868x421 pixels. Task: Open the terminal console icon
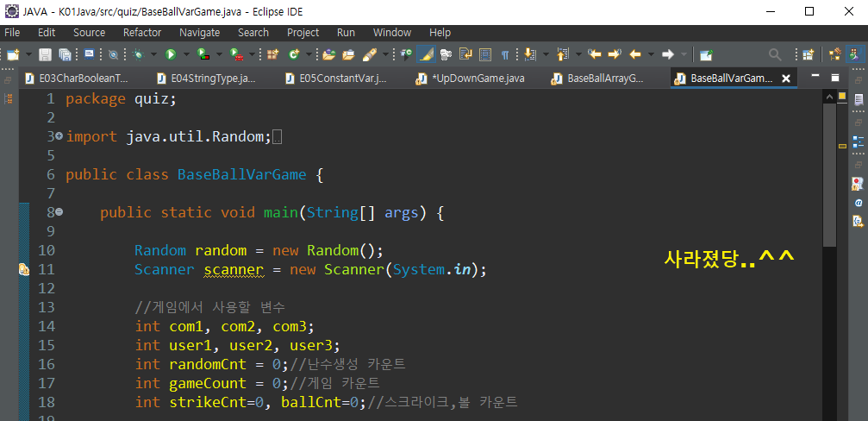(x=89, y=53)
